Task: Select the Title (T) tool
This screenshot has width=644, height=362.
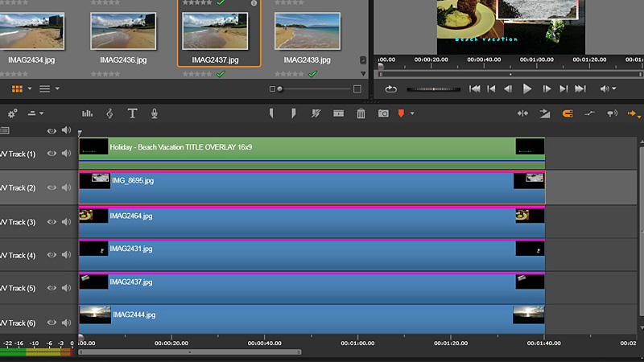Action: pyautogui.click(x=132, y=113)
